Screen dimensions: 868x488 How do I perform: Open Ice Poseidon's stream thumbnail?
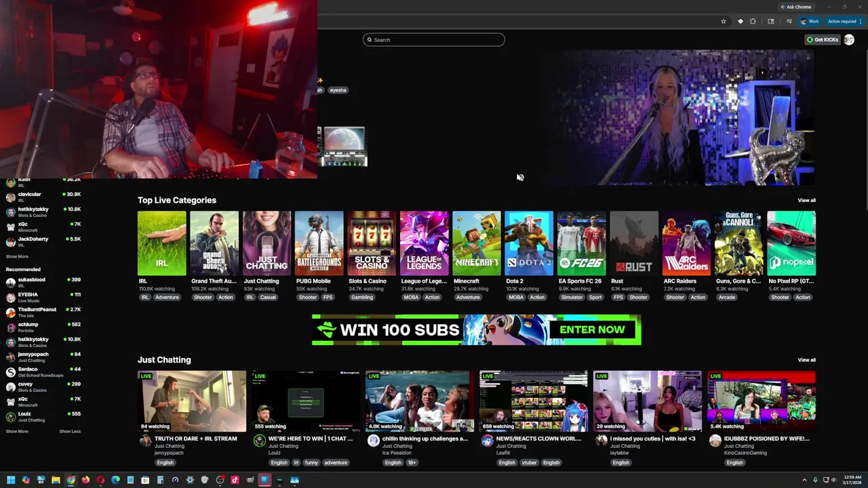pos(420,401)
